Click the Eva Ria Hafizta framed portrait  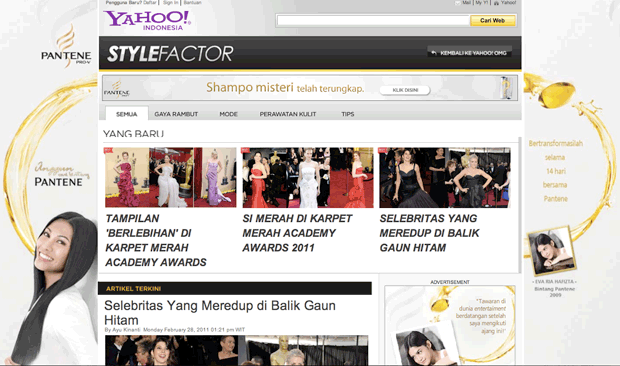click(552, 251)
